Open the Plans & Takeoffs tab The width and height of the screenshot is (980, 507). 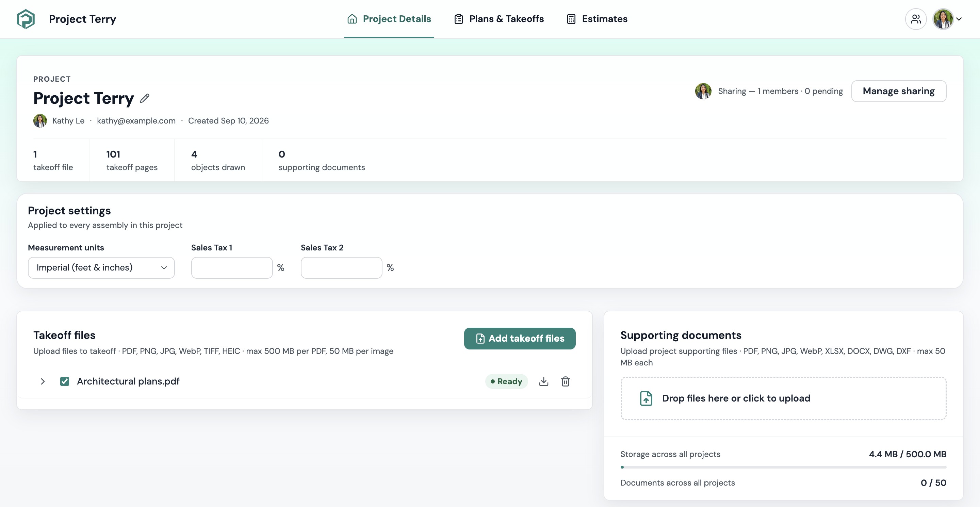(x=499, y=19)
